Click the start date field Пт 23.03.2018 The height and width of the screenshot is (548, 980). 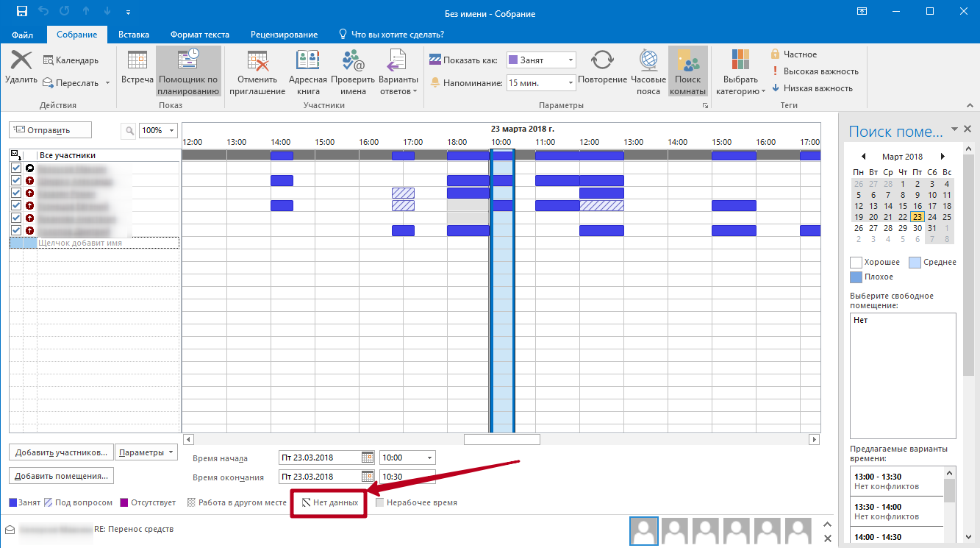(x=321, y=458)
